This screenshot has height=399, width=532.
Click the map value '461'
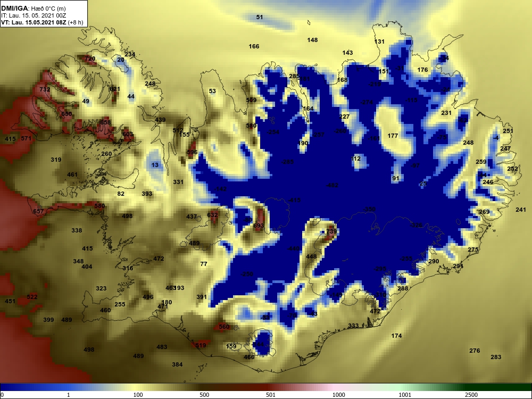[72, 174]
